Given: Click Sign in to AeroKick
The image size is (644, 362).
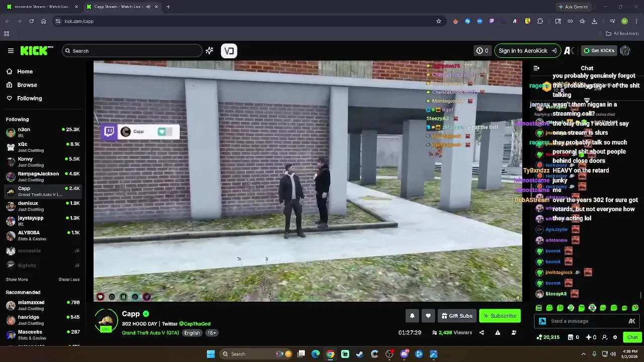Looking at the screenshot, I should (527, 51).
